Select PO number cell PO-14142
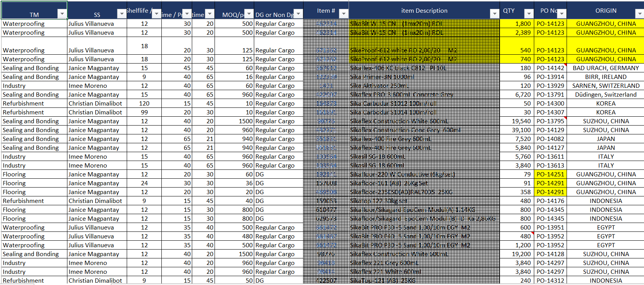This screenshot has height=285, width=644. pos(550,68)
